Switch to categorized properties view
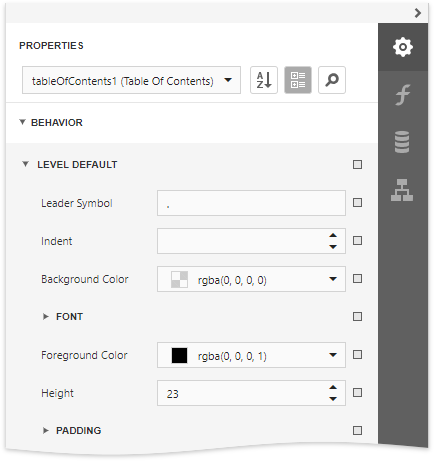Viewport: 434px width, 461px height. tap(298, 80)
